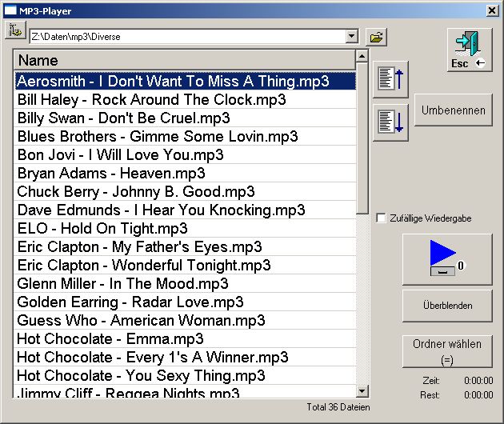Close the MP3-Player window

pyautogui.click(x=492, y=10)
